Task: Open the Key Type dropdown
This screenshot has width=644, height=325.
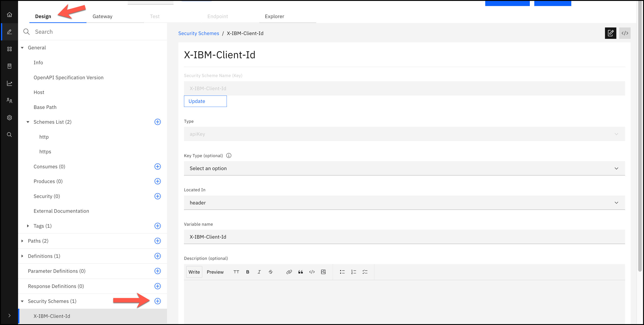Action: [404, 168]
